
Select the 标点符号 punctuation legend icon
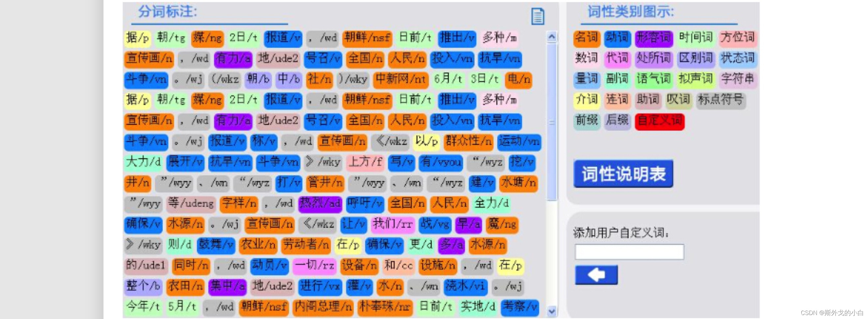(721, 100)
